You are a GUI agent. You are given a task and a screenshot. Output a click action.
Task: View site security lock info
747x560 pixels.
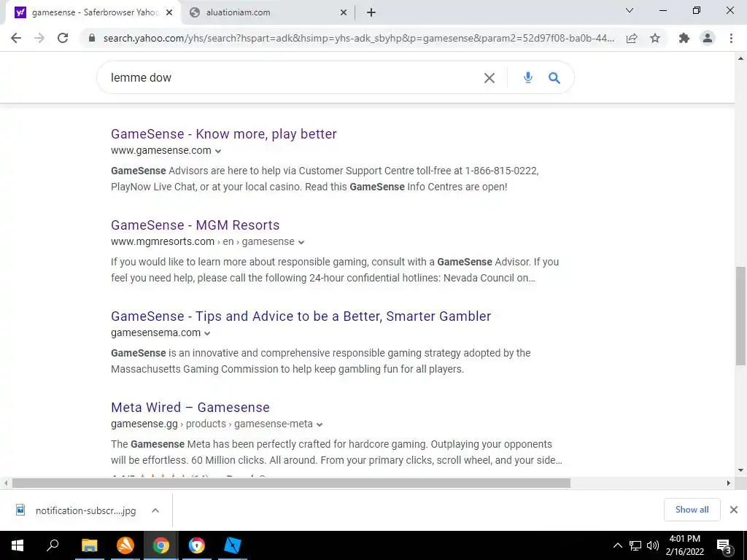tap(92, 38)
